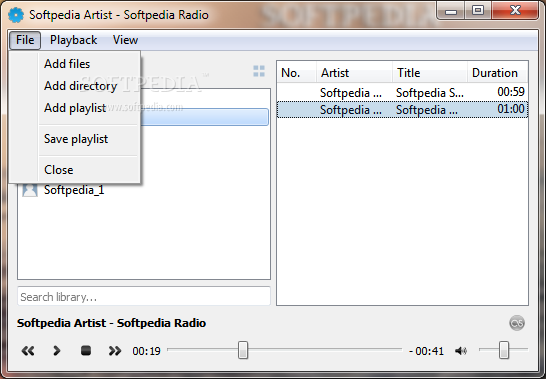Click the Last.fm scrobble icon
The width and height of the screenshot is (546, 379).
517,323
